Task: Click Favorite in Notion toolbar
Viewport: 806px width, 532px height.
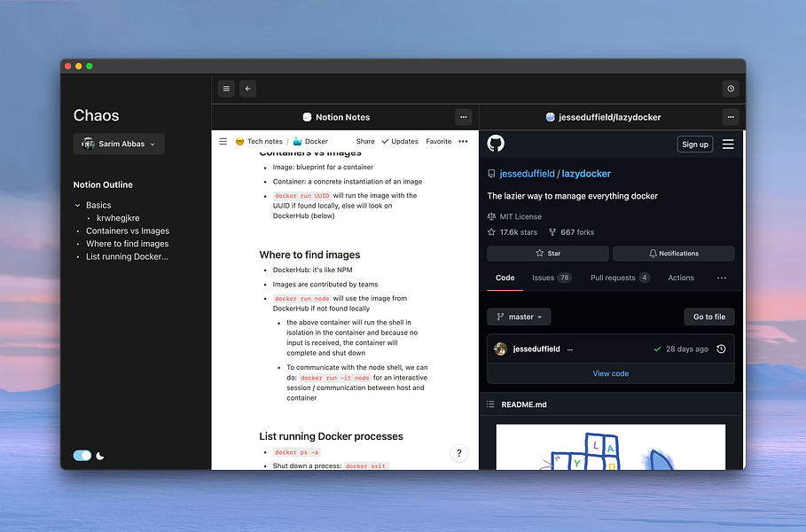Action: point(439,141)
